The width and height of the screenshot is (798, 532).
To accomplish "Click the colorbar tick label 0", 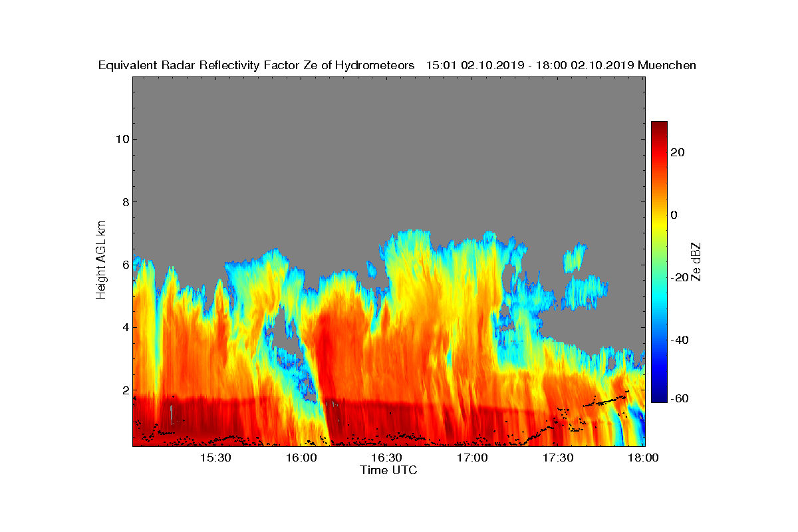I will click(x=675, y=215).
